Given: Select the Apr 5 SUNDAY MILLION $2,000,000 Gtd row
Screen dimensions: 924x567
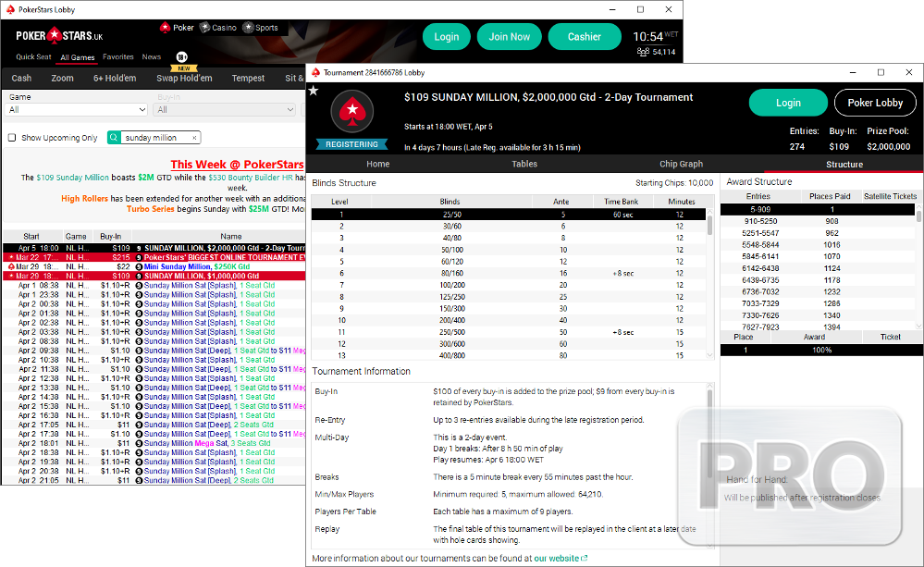Looking at the screenshot, I should (x=154, y=248).
